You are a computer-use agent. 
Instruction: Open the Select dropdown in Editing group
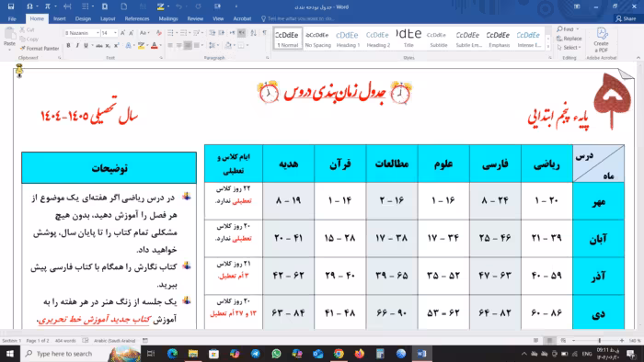coord(569,48)
